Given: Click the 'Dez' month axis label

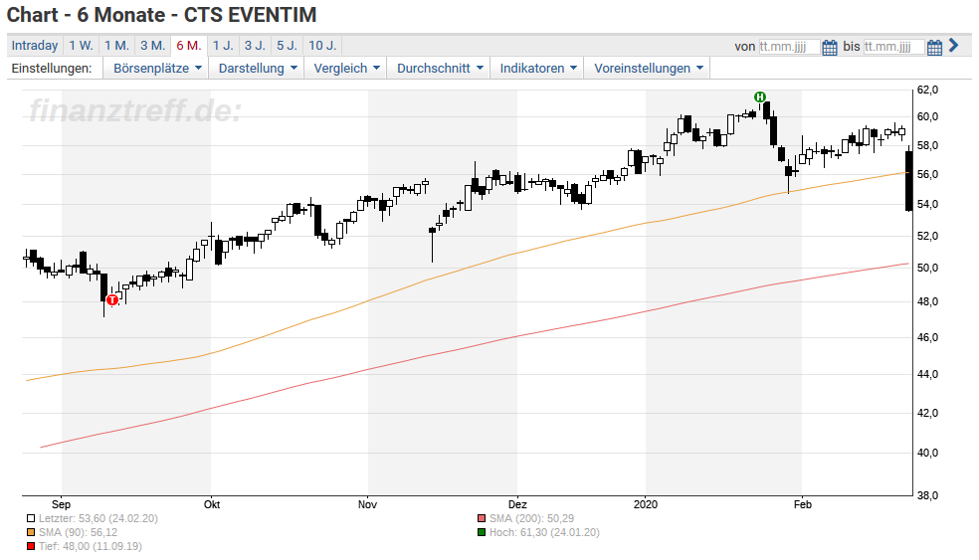Looking at the screenshot, I should tap(517, 504).
